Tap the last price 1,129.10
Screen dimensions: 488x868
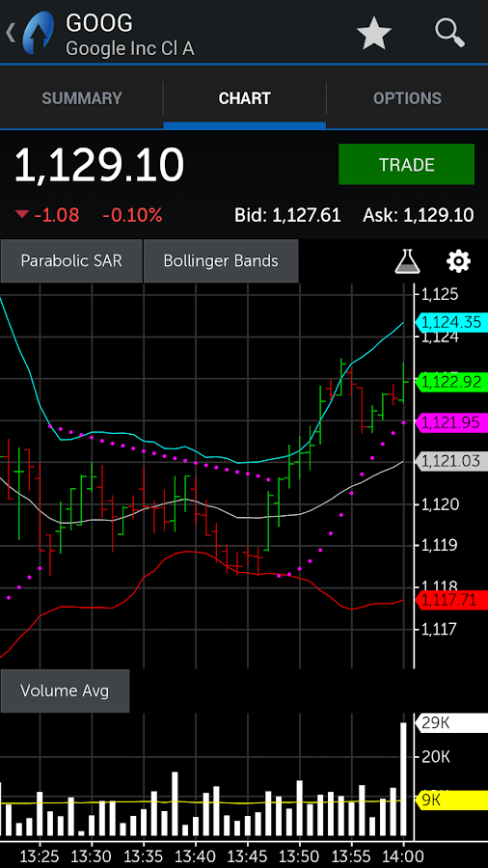(99, 165)
